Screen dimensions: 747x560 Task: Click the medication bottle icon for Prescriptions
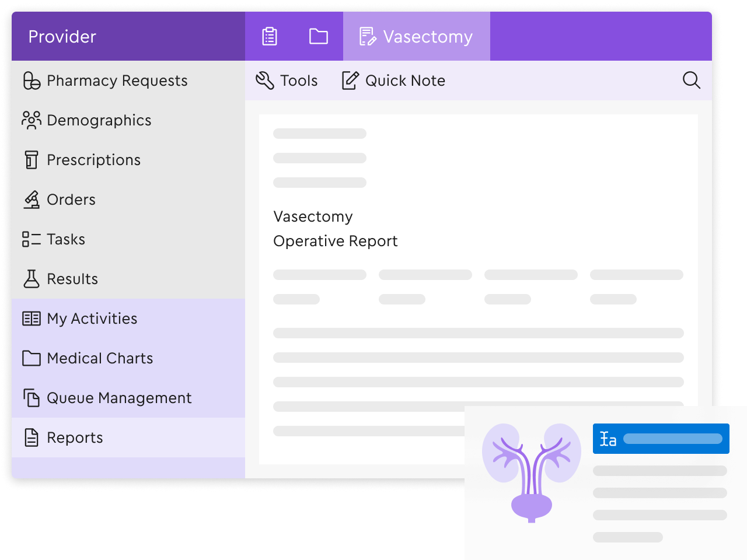pos(31,160)
